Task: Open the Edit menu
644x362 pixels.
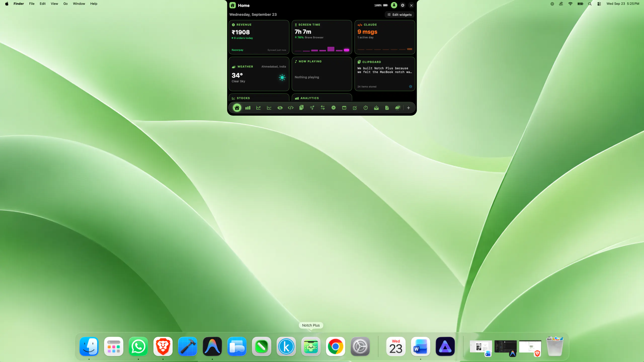Action: (x=43, y=4)
